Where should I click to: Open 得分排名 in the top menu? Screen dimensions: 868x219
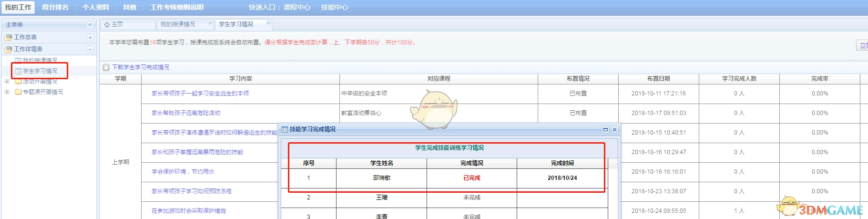point(55,7)
